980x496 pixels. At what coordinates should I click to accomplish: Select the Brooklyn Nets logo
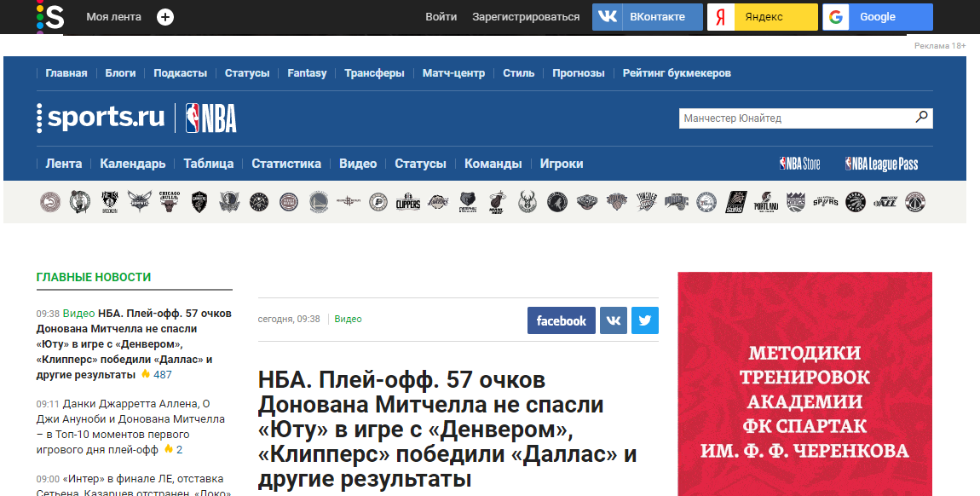[x=110, y=202]
